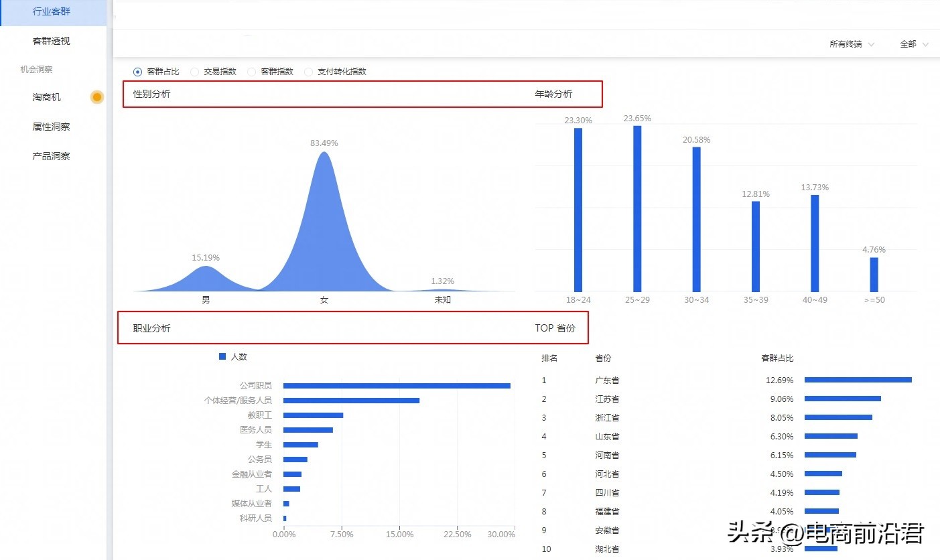Select 属性洞察 in the left sidebar
This screenshot has height=560, width=940.
[50, 127]
